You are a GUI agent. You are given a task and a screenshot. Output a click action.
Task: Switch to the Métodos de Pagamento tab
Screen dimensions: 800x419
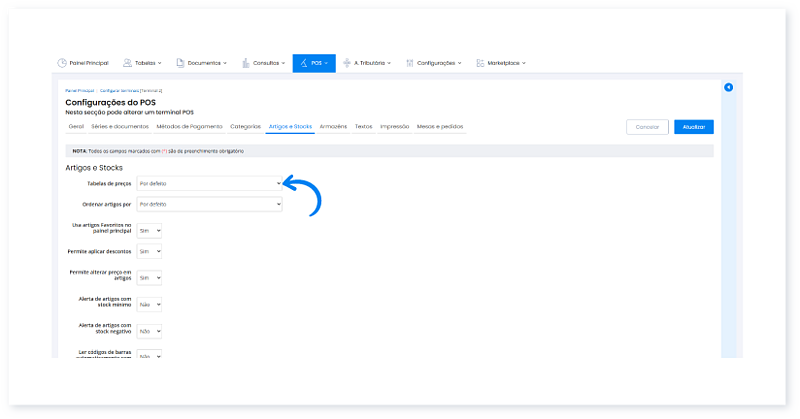point(189,127)
